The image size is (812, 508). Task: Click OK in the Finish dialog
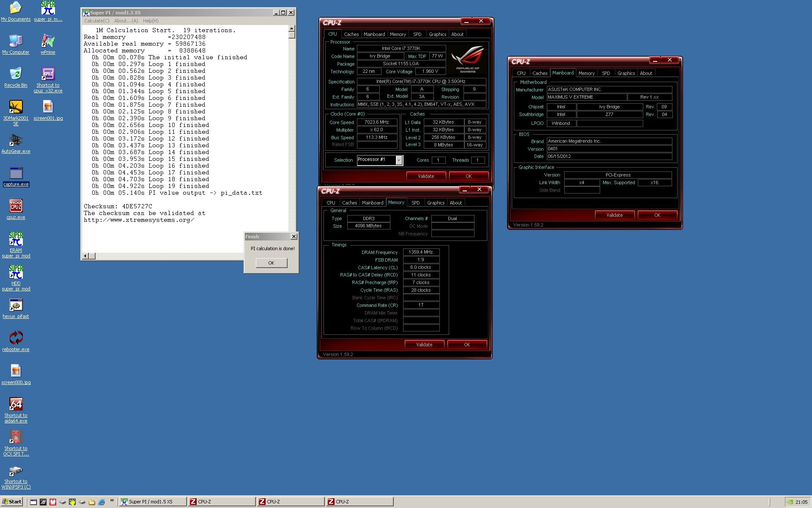[271, 263]
